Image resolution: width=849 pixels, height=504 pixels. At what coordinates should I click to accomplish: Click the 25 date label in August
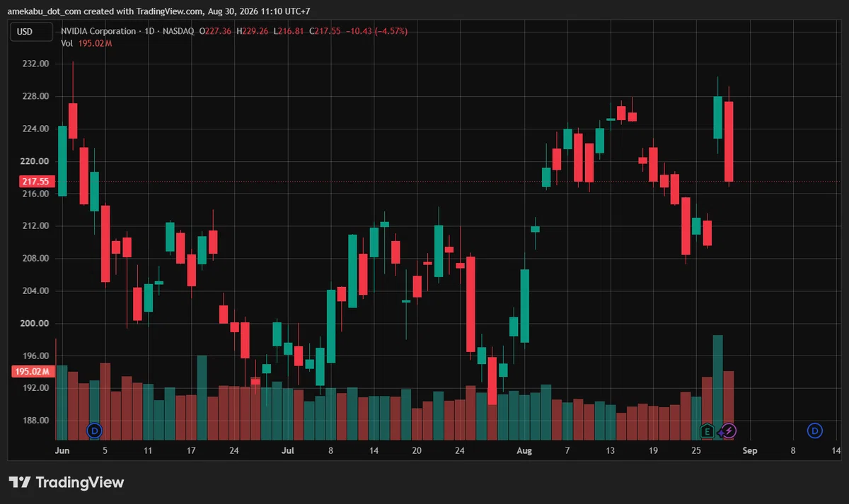click(696, 450)
